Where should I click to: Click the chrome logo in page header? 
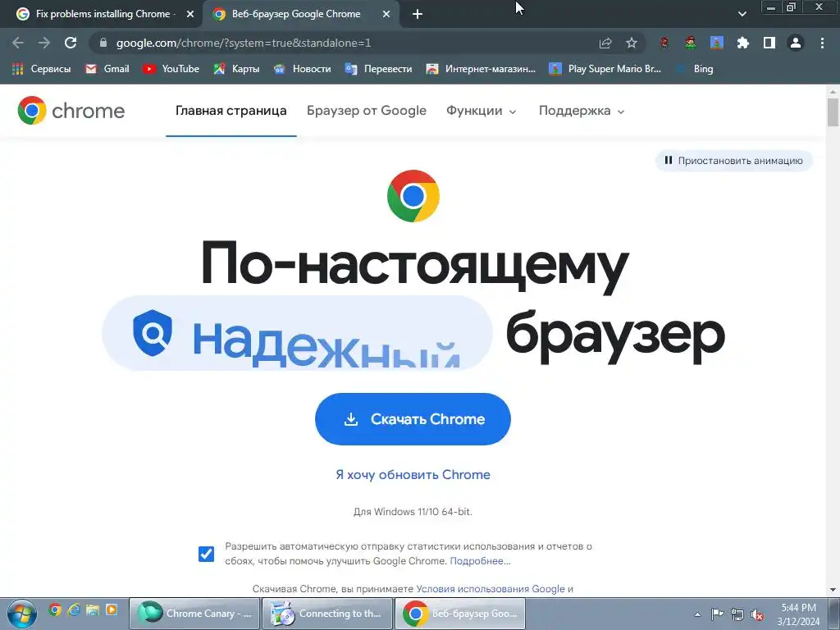click(71, 111)
